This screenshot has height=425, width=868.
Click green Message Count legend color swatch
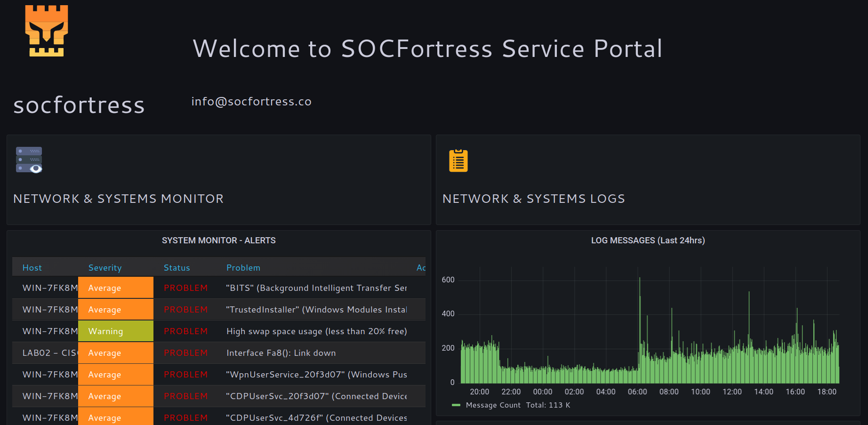(x=456, y=405)
